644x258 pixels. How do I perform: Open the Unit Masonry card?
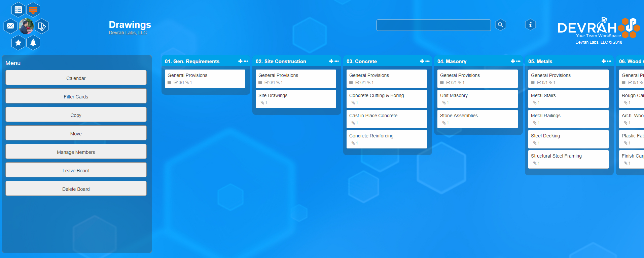477,99
